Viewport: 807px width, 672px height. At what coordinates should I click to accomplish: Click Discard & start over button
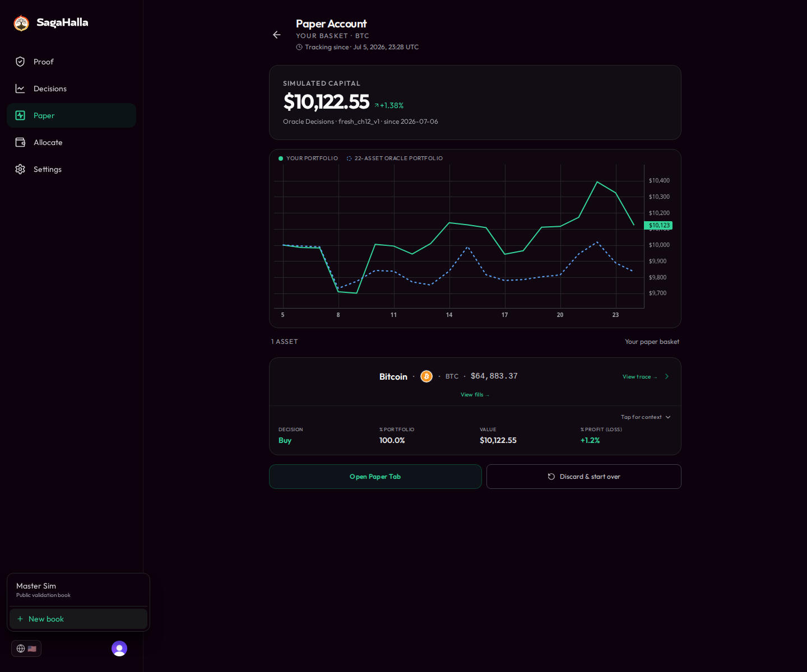tap(584, 477)
